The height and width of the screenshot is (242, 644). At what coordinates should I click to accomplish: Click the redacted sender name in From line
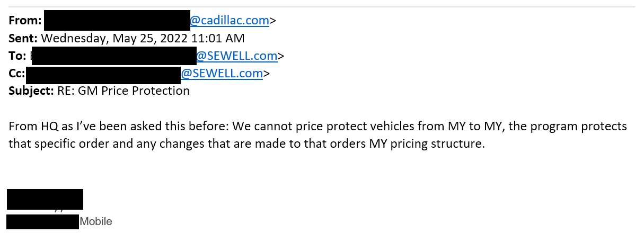(x=117, y=21)
